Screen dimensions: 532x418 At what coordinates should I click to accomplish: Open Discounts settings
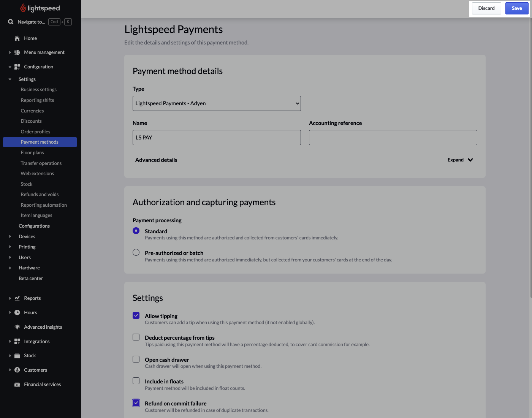[31, 121]
